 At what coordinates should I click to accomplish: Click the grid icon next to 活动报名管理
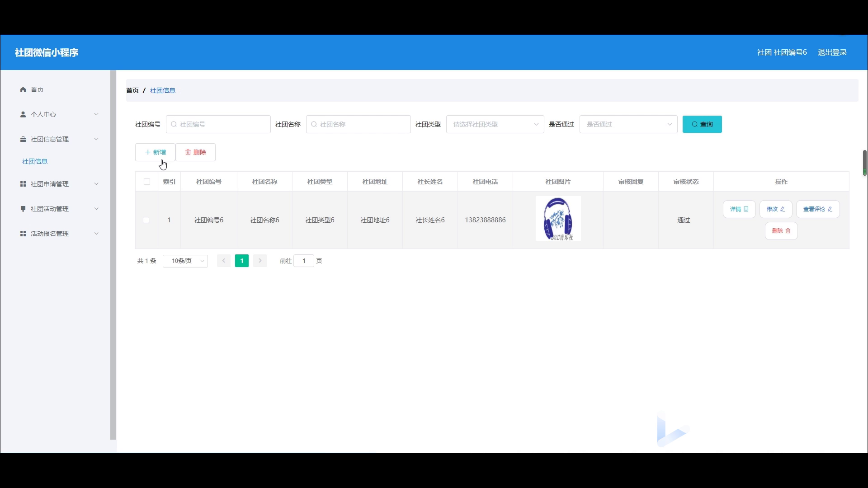pos(23,234)
